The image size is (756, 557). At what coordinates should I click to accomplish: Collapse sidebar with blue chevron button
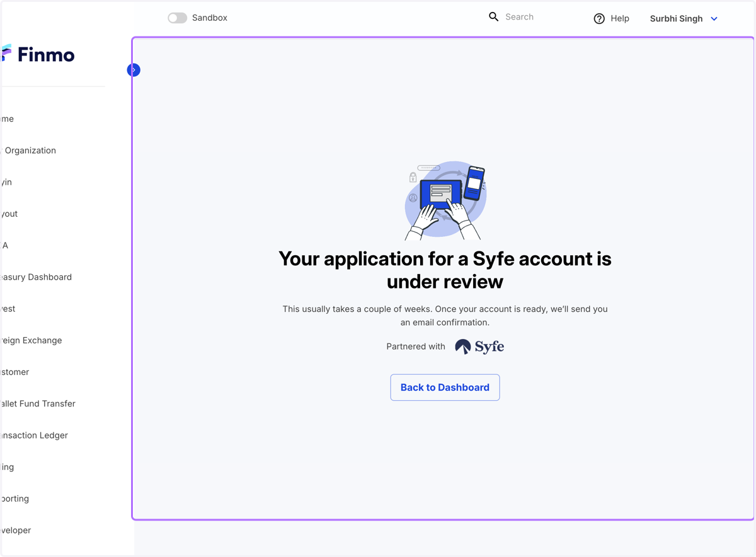tap(134, 70)
